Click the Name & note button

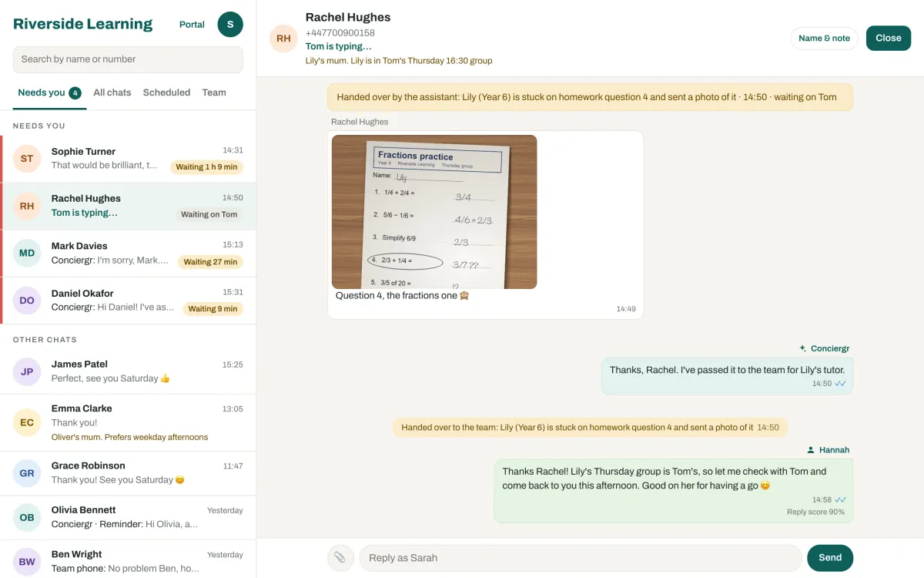click(824, 39)
